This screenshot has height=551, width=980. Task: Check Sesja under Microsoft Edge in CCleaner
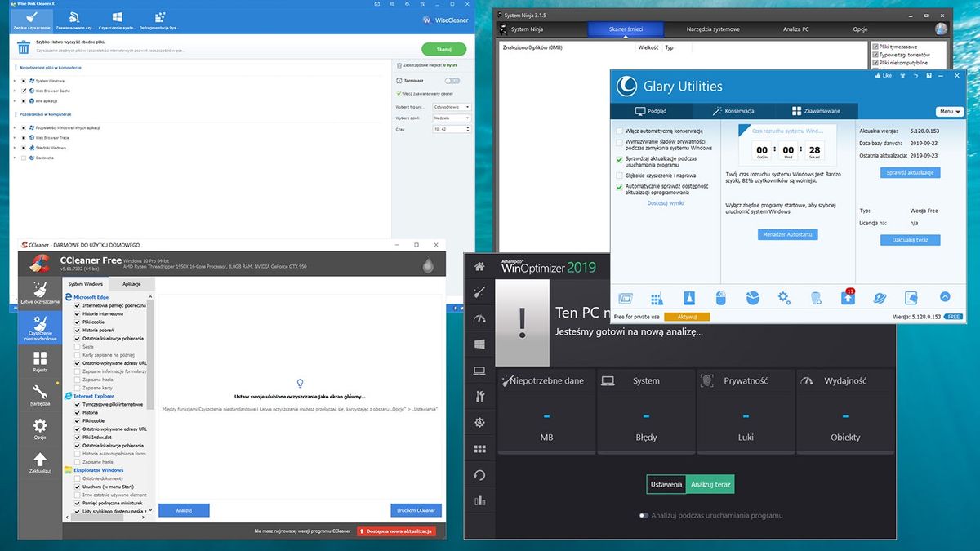pos(78,346)
